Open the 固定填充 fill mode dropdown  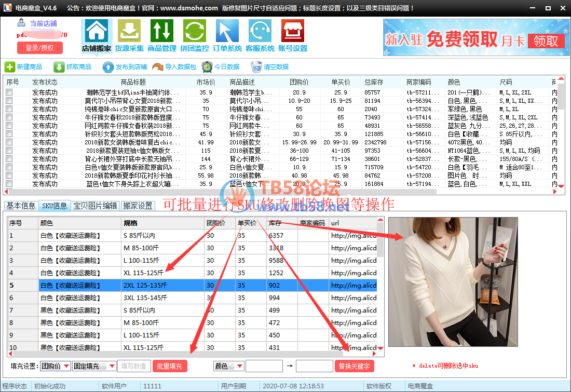point(94,366)
